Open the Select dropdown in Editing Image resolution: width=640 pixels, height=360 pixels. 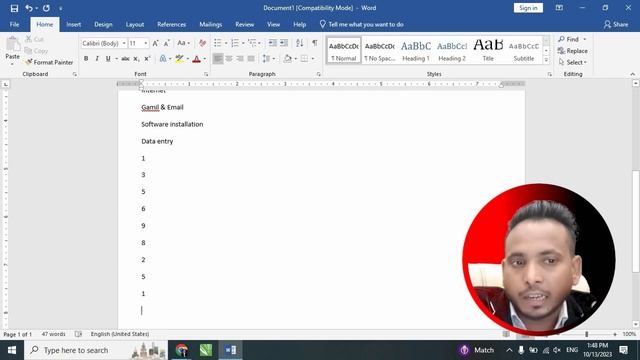[573, 62]
